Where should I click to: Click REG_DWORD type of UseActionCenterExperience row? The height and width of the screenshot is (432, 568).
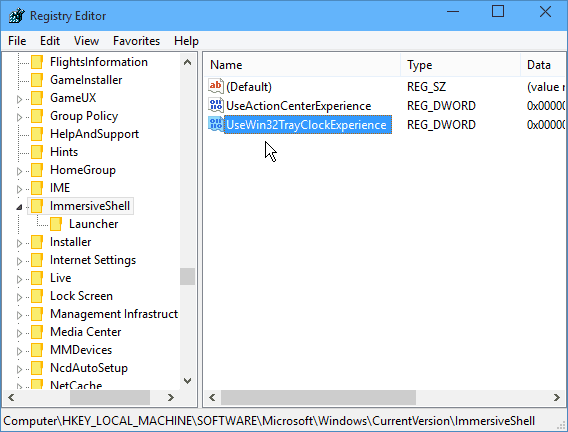(x=441, y=106)
